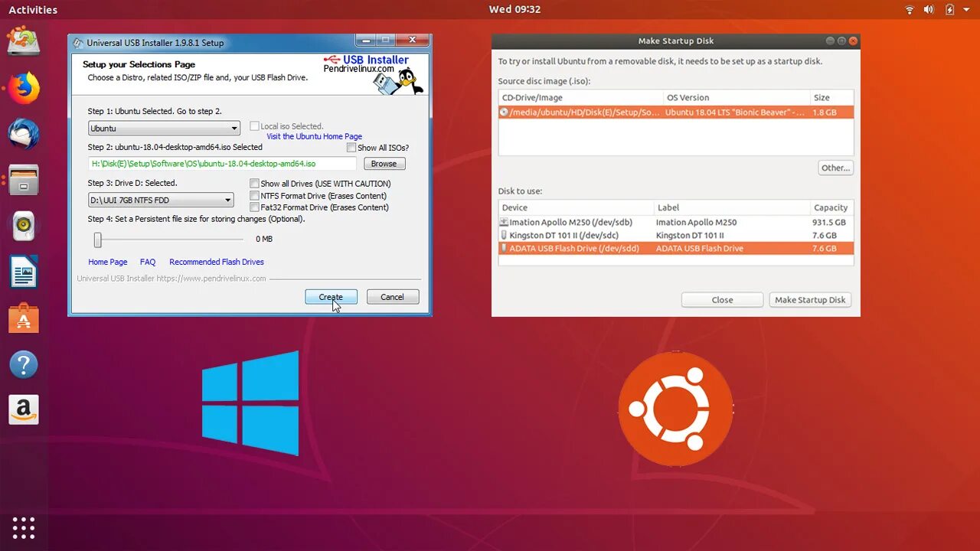
Task: Open Firefox from the dock
Action: coord(24,88)
